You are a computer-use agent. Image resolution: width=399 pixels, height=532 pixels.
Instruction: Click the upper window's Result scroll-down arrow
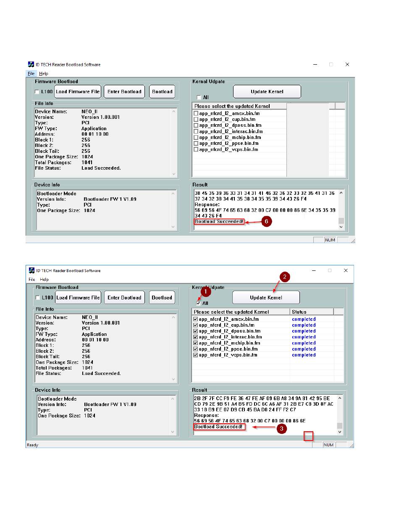point(341,227)
